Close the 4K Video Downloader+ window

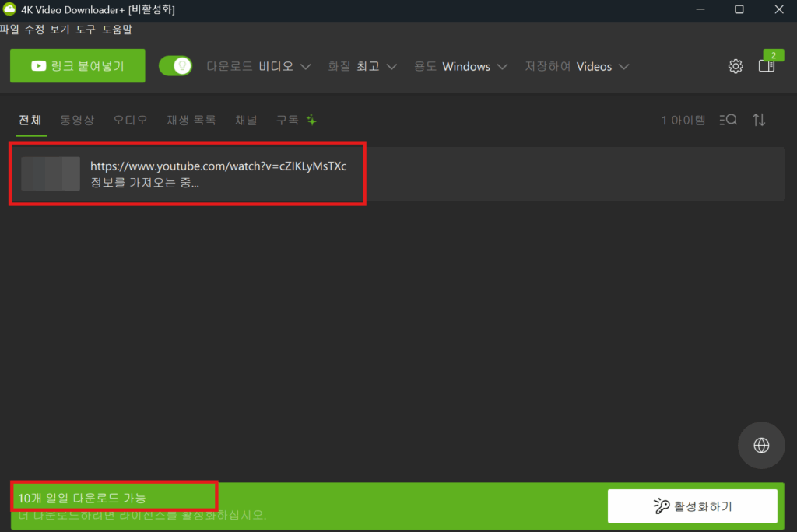point(778,9)
